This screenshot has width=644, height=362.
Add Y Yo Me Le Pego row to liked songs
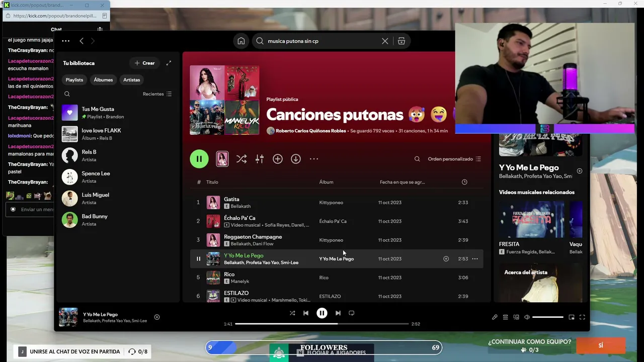click(446, 259)
